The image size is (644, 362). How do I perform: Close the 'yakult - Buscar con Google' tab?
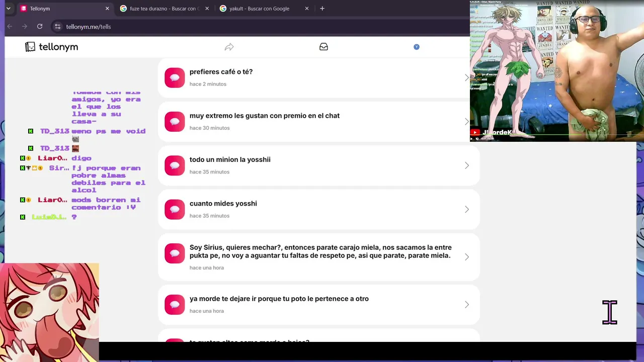[x=307, y=9]
